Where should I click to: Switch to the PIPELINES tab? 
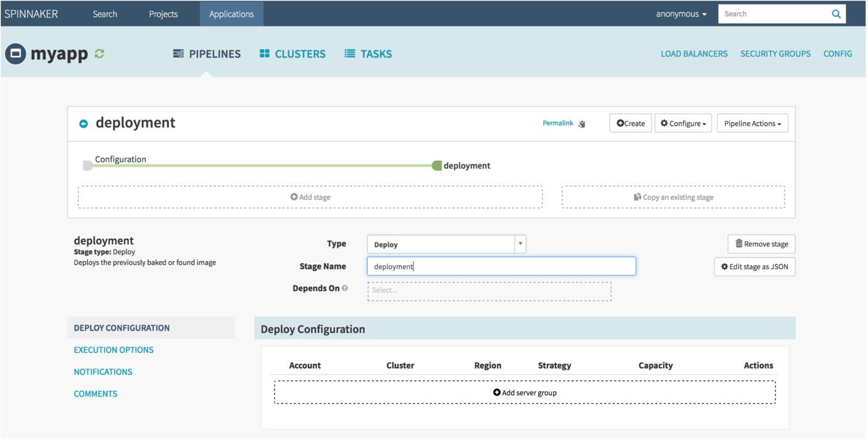pyautogui.click(x=207, y=54)
